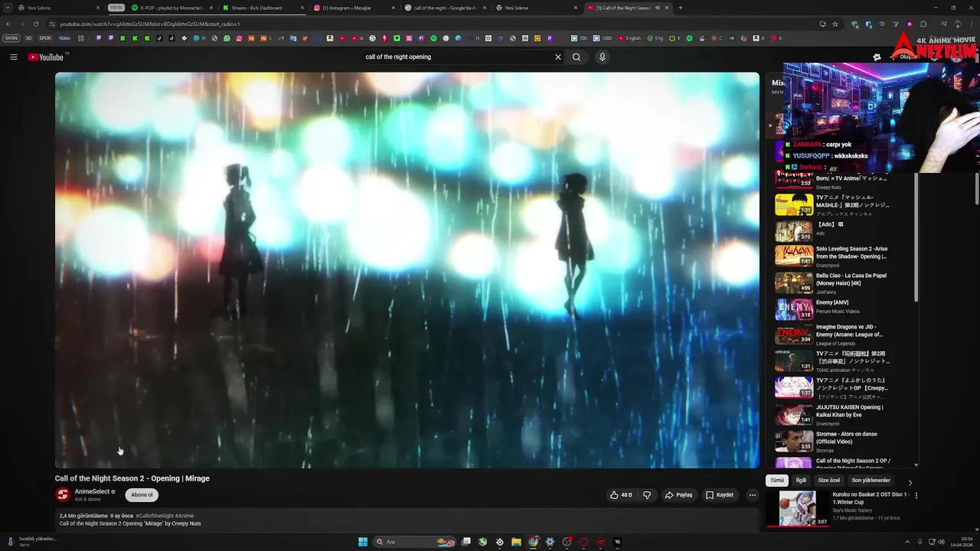
Task: Go back in browser history
Action: click(x=8, y=24)
